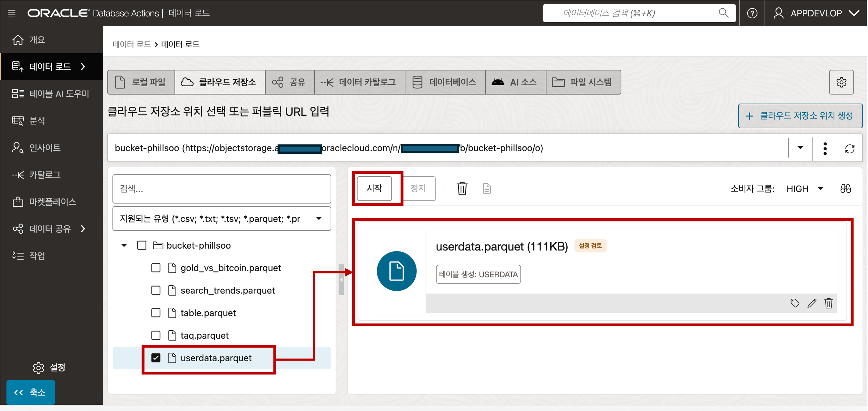Image resolution: width=868 pixels, height=411 pixels.
Task: Collapse the bucket-phillsoo tree node
Action: (x=124, y=246)
